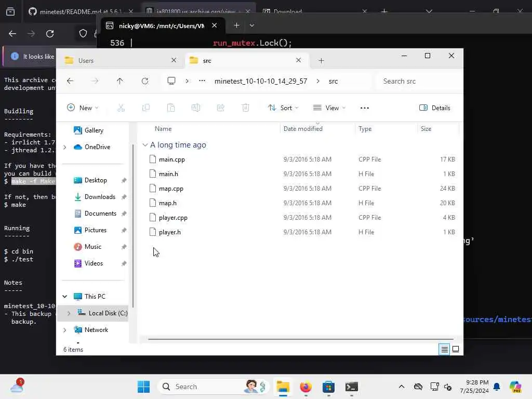The image size is (532, 399).
Task: Select the player.cpp file
Action: [302, 218]
